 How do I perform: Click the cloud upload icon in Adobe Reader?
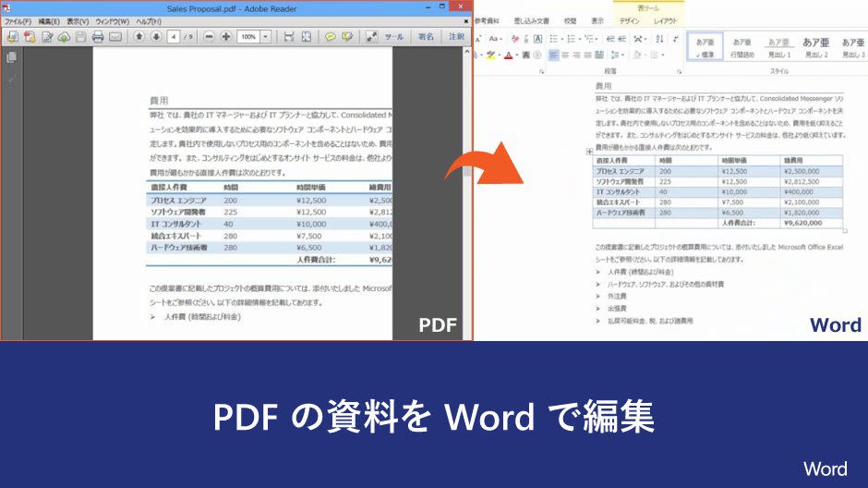point(64,37)
